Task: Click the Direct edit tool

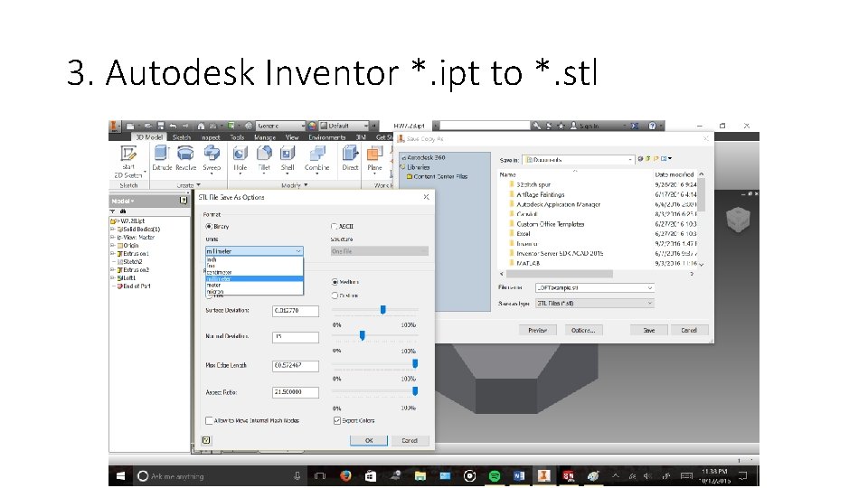Action: point(350,158)
